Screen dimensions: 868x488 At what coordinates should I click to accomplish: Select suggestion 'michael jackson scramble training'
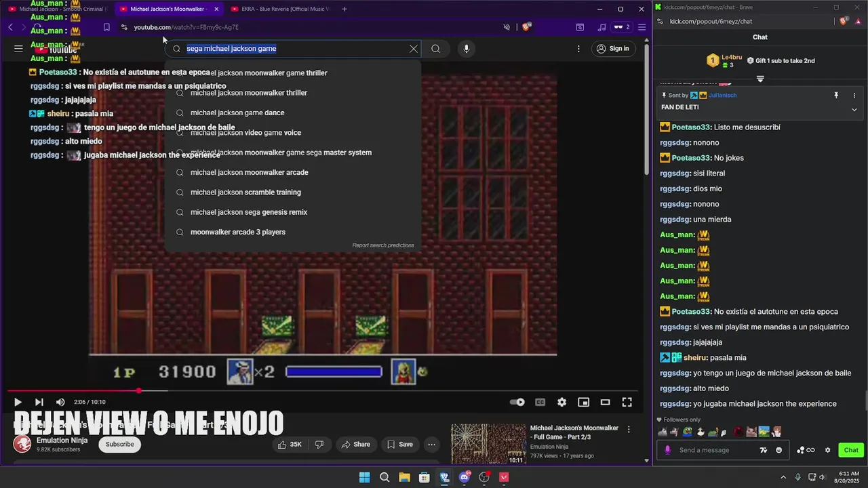coord(293,192)
